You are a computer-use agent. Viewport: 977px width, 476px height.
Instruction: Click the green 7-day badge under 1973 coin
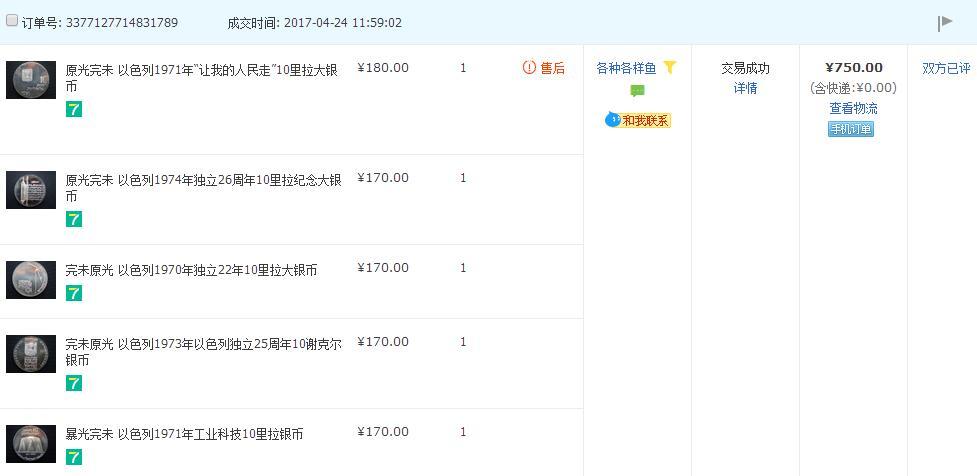pyautogui.click(x=74, y=383)
